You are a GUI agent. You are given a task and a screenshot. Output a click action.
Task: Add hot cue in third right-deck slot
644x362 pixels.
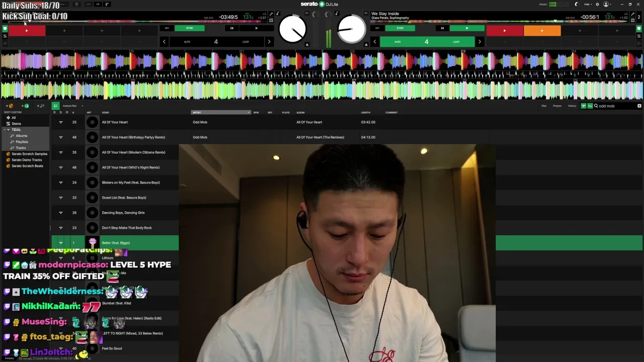tap(580, 31)
